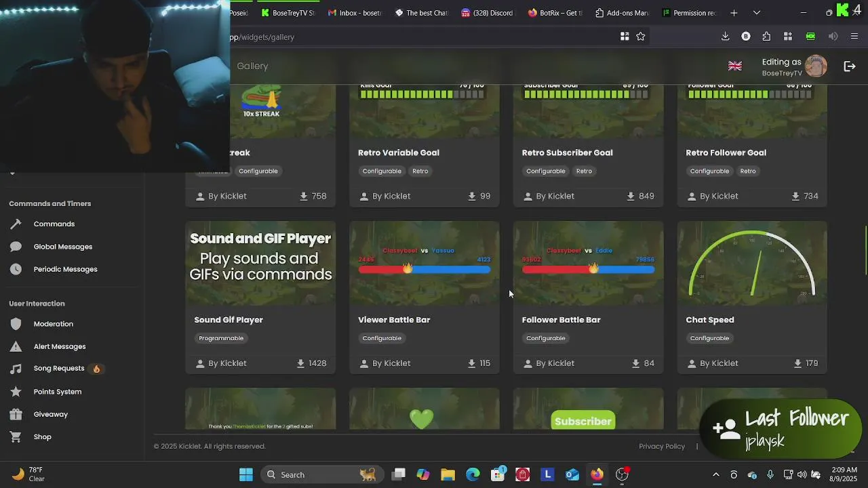
Task: Open Viewer Battle Bar widget preview
Action: coord(425,263)
